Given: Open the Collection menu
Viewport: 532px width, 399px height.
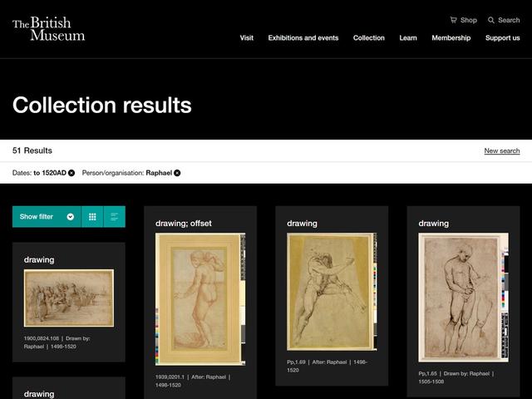Looking at the screenshot, I should tap(369, 38).
